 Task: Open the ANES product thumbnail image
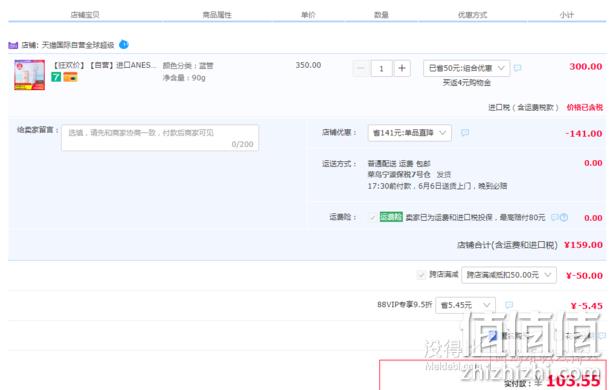click(x=30, y=75)
